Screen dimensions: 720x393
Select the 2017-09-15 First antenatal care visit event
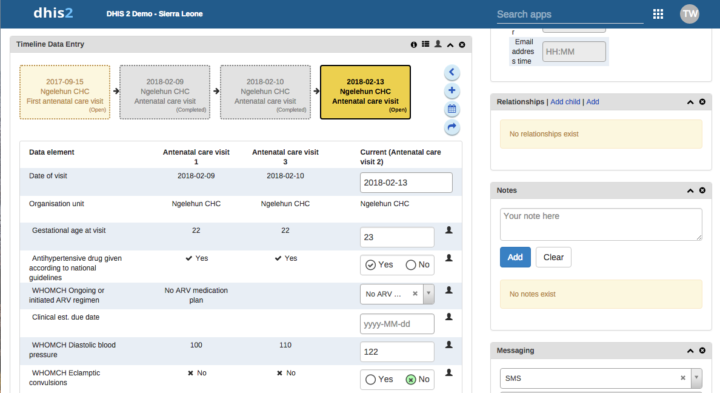65,92
